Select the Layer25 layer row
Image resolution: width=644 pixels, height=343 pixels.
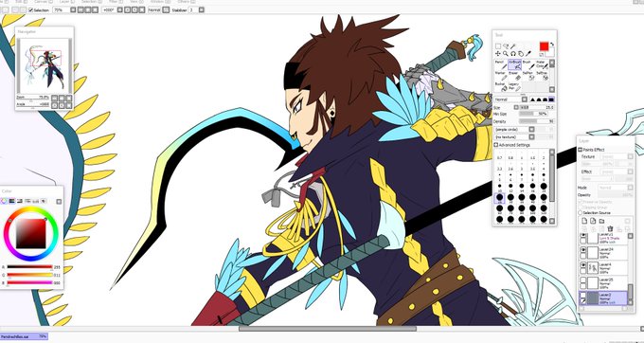coord(604,283)
